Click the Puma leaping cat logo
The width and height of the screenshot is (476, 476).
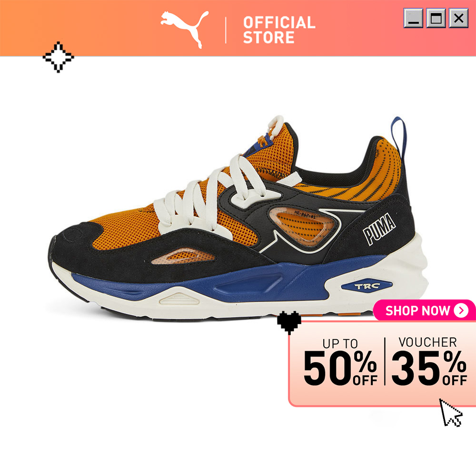tap(184, 30)
